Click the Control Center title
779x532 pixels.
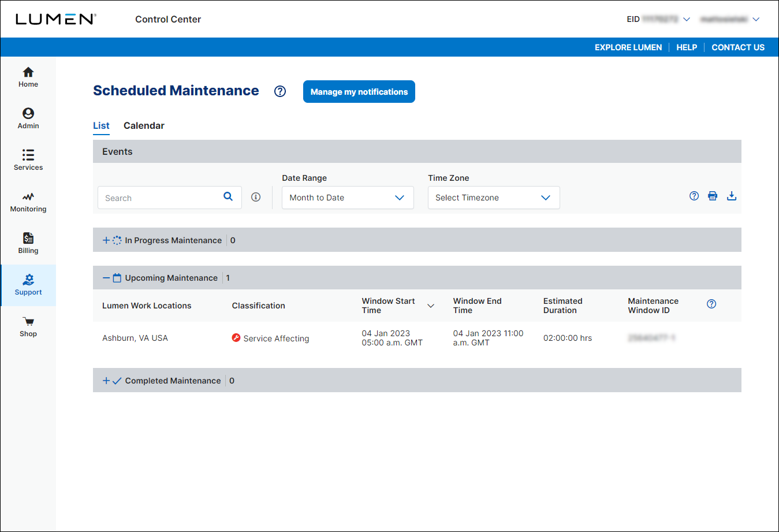coord(168,19)
